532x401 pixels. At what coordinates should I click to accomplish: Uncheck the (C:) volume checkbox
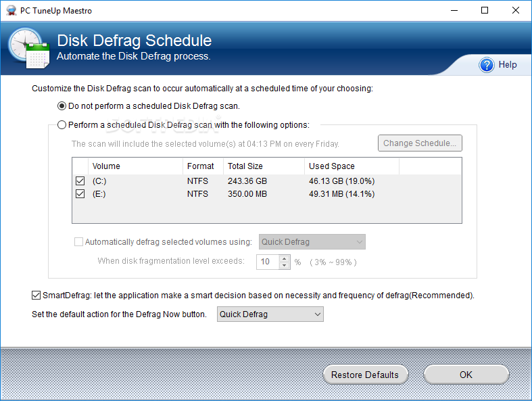[x=80, y=181]
